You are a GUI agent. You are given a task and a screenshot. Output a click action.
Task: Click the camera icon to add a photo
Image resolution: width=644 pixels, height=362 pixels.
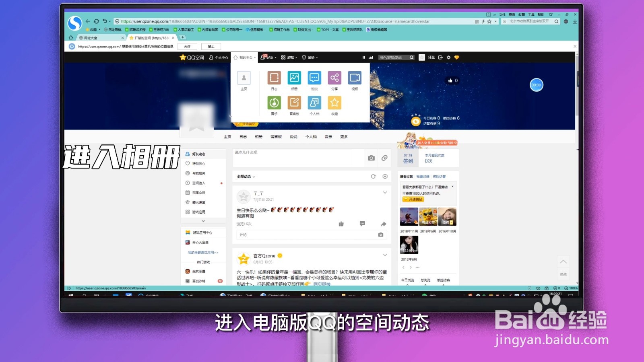click(x=371, y=158)
